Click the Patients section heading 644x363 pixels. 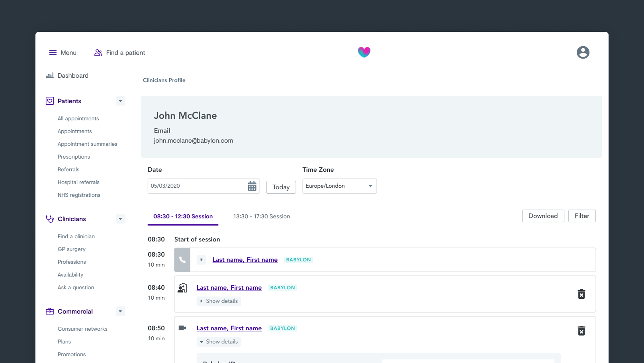69,101
